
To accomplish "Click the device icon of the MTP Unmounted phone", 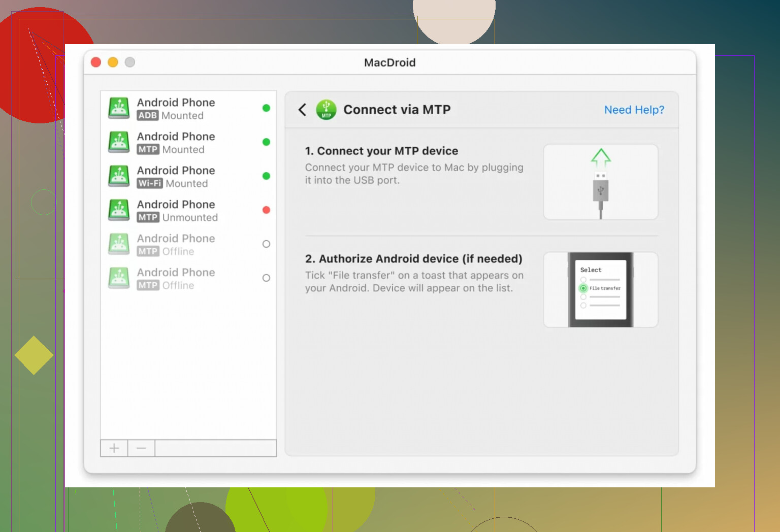I will click(x=119, y=210).
